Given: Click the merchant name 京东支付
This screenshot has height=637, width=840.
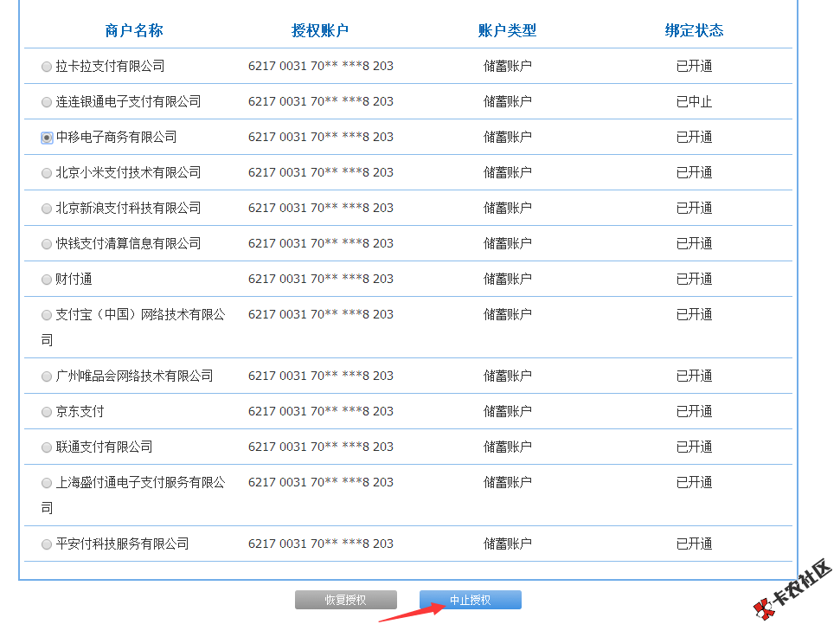Looking at the screenshot, I should [80, 411].
